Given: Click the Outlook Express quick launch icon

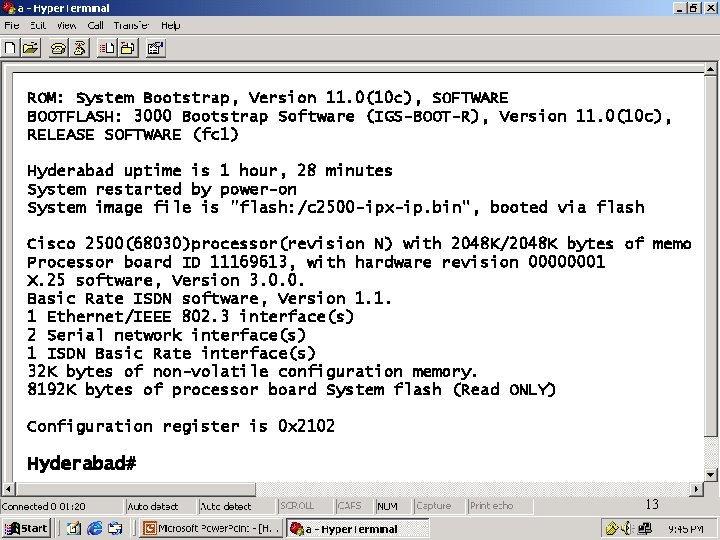Looking at the screenshot, I should (115, 529).
